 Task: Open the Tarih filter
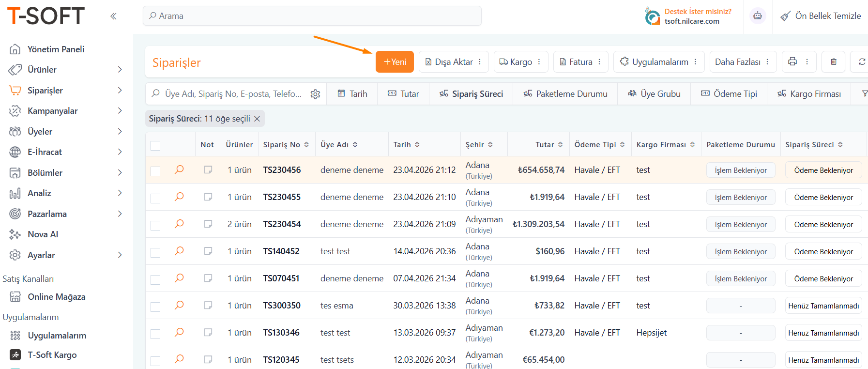[x=352, y=94]
